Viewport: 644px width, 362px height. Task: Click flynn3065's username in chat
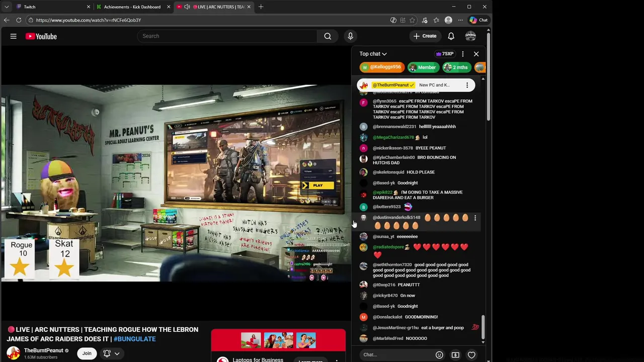[384, 101]
